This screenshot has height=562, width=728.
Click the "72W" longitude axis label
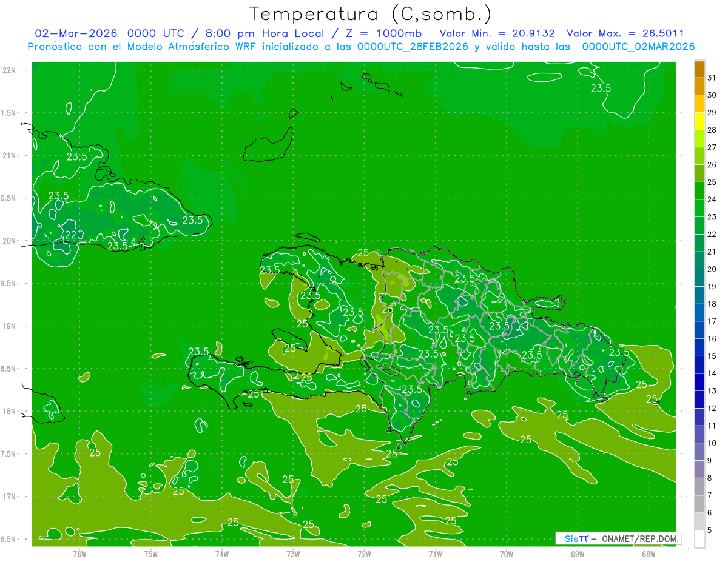tap(364, 554)
